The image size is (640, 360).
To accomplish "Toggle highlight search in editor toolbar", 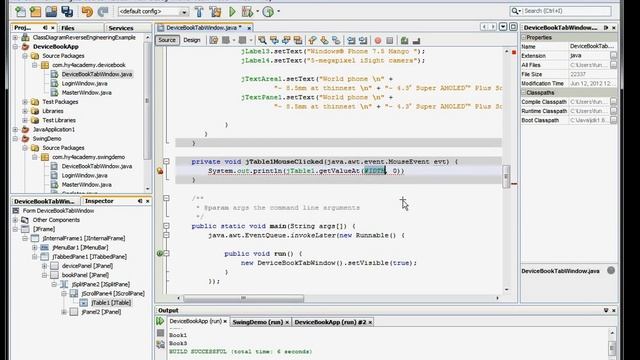I will pyautogui.click(x=298, y=40).
